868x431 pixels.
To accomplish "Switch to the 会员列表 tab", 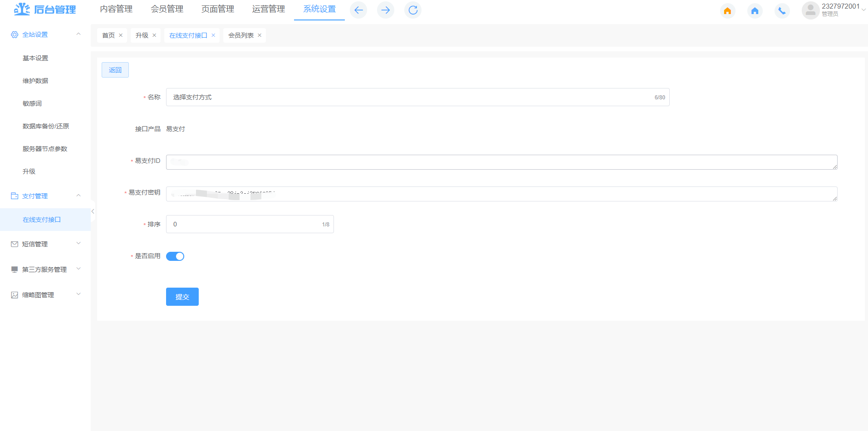I will pos(241,35).
